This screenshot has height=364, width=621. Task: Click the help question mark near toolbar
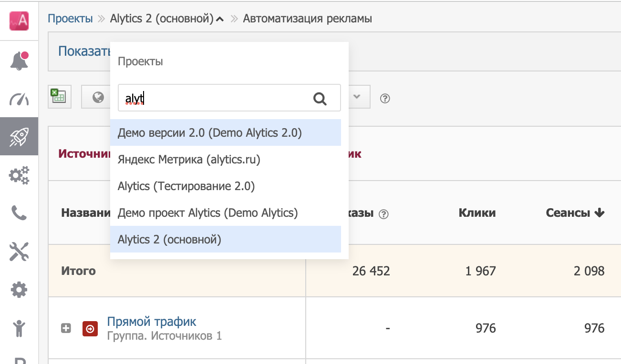[385, 99]
